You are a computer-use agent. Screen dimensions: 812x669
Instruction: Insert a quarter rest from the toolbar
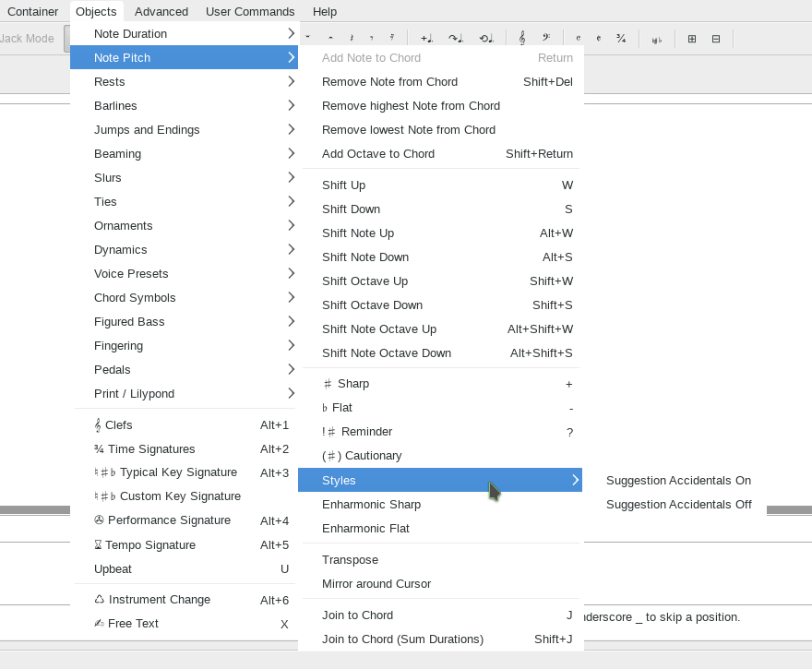click(352, 39)
